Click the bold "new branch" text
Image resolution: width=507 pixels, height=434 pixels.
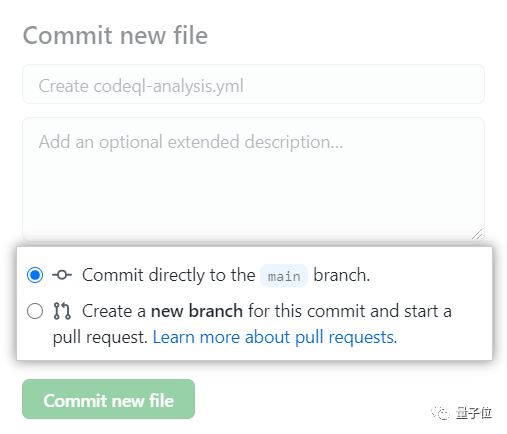pos(197,311)
